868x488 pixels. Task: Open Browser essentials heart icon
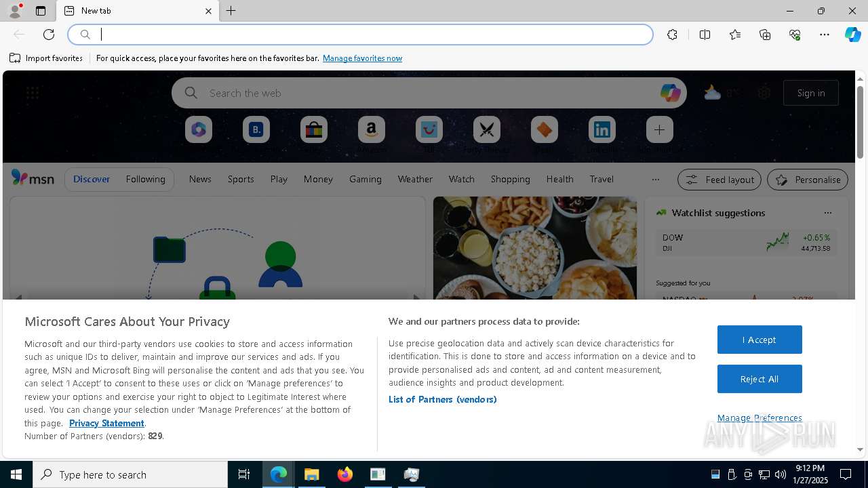coord(795,35)
